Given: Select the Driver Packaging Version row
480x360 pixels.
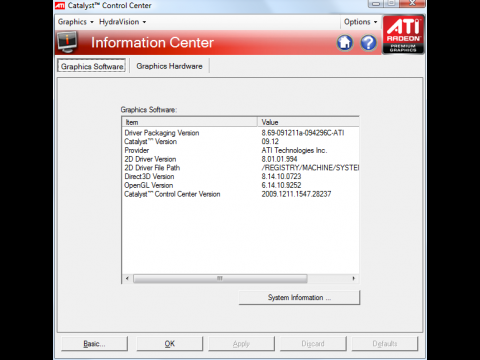Looking at the screenshot, I should (240, 133).
